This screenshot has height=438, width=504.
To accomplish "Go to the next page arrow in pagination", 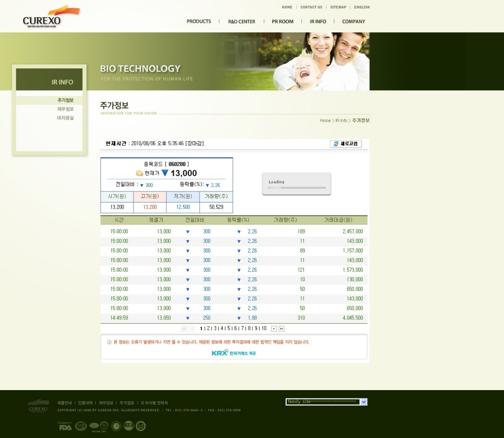I will [x=274, y=329].
